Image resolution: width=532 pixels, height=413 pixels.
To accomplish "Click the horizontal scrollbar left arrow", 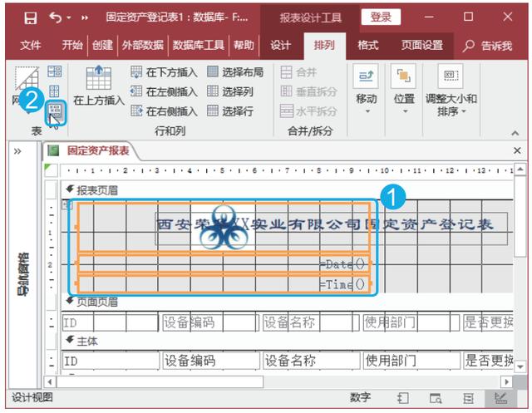I will click(50, 381).
